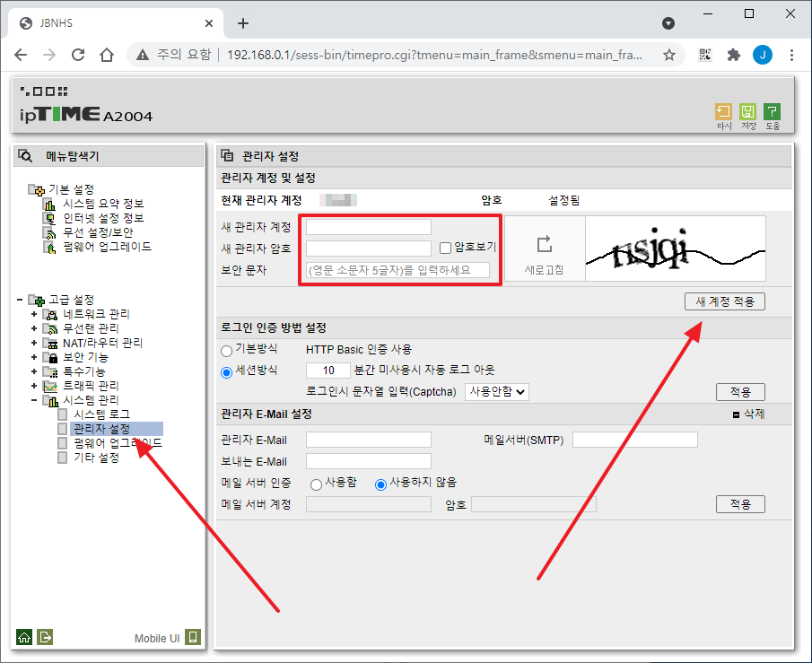Click the 관리자 E-Mail input field
The image size is (812, 663).
pos(369,440)
